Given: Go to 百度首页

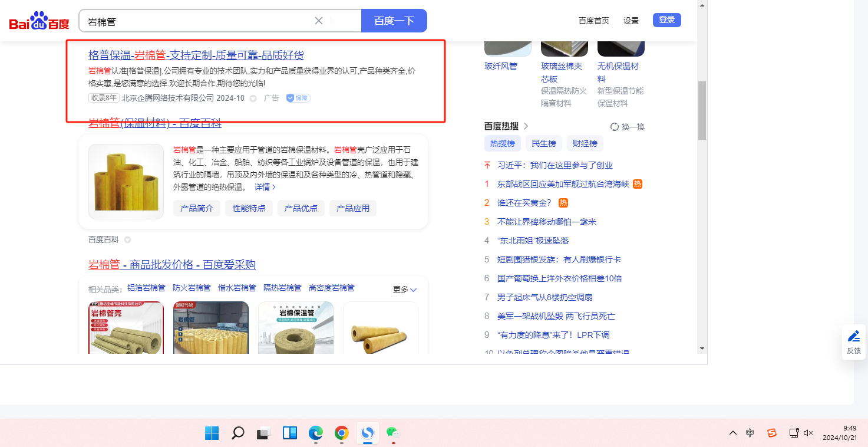Looking at the screenshot, I should coord(594,21).
